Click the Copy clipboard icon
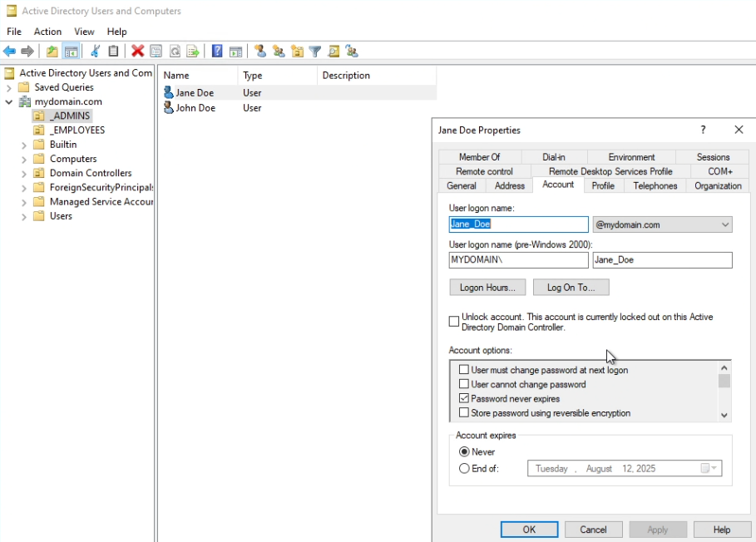Viewport: 756px width, 542px height. coord(113,51)
